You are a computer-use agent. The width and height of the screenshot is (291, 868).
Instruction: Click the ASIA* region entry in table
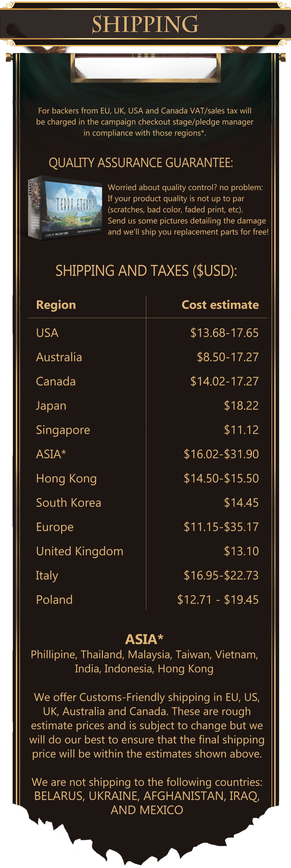pyautogui.click(x=51, y=454)
